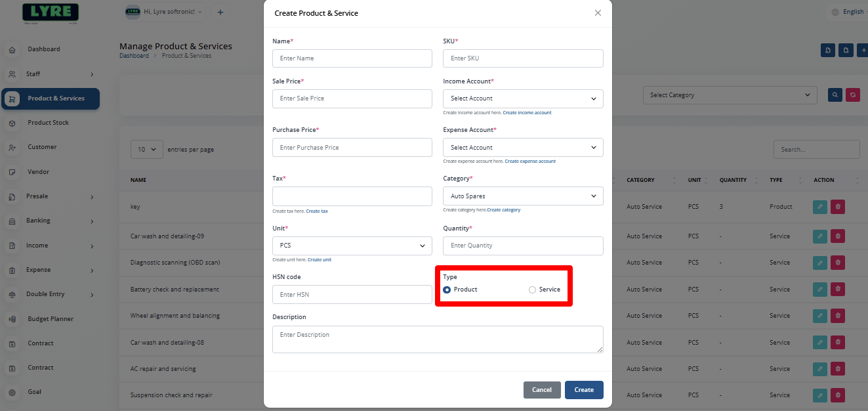Open the Income Account dropdown
This screenshot has width=868, height=411.
(x=523, y=98)
